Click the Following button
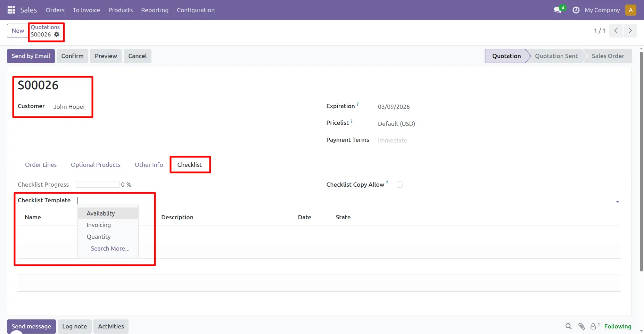The image size is (644, 334). point(617,326)
